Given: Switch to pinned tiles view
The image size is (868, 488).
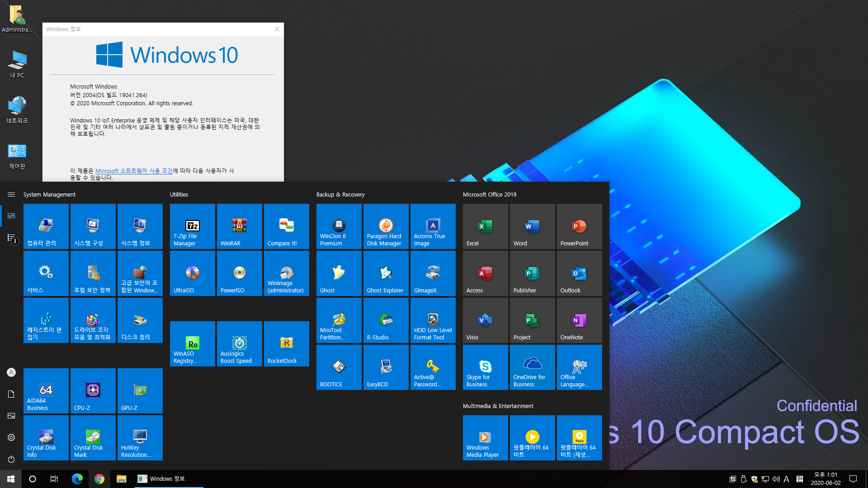Looking at the screenshot, I should 11,216.
